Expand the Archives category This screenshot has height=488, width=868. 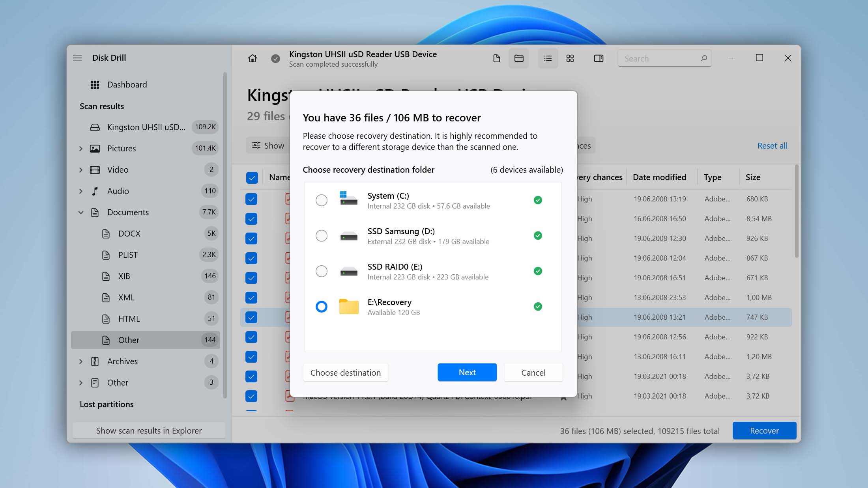coord(79,361)
